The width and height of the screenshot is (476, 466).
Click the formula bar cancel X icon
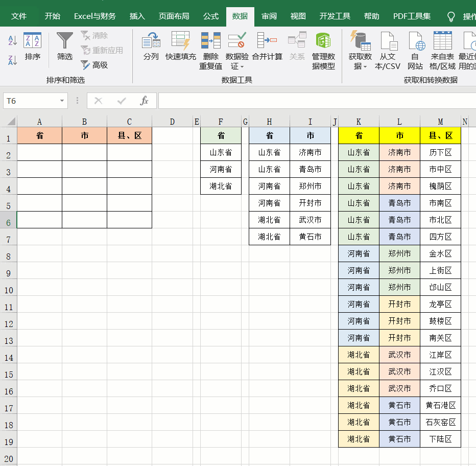tap(99, 101)
